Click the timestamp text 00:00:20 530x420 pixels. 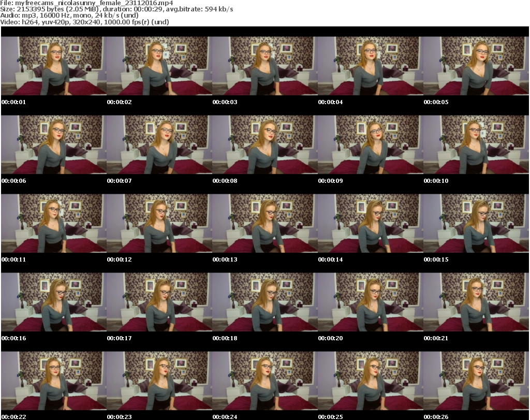(330, 338)
